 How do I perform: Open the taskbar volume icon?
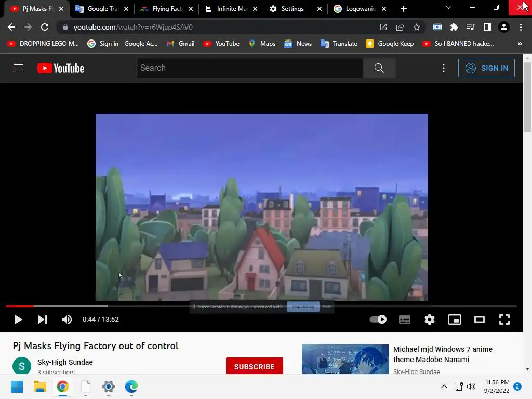tap(471, 387)
